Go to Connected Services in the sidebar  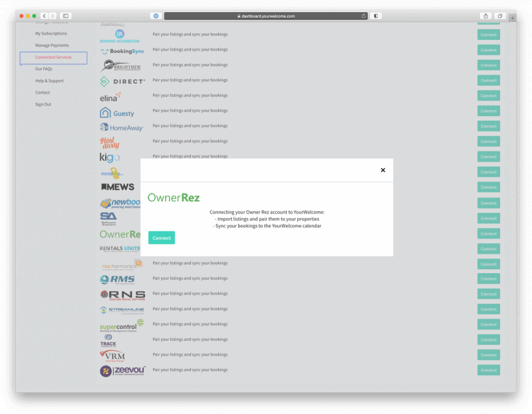pos(53,57)
